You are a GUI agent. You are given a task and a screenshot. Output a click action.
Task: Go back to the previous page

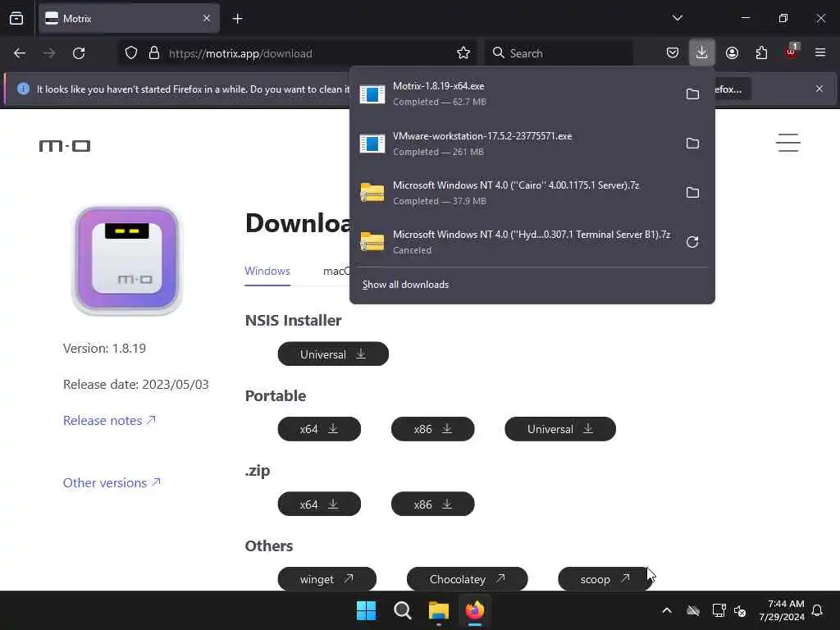pyautogui.click(x=20, y=53)
